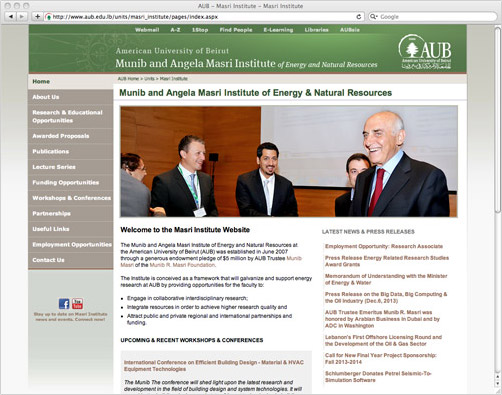The image size is (502, 395).
Task: Open Employment Opportunity: Research Associate news link
Action: (384, 246)
